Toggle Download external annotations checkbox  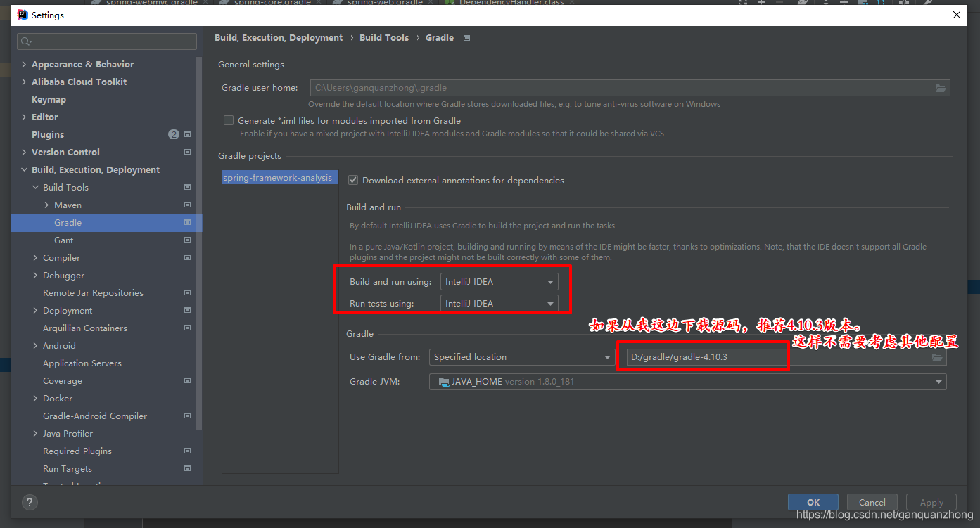353,180
